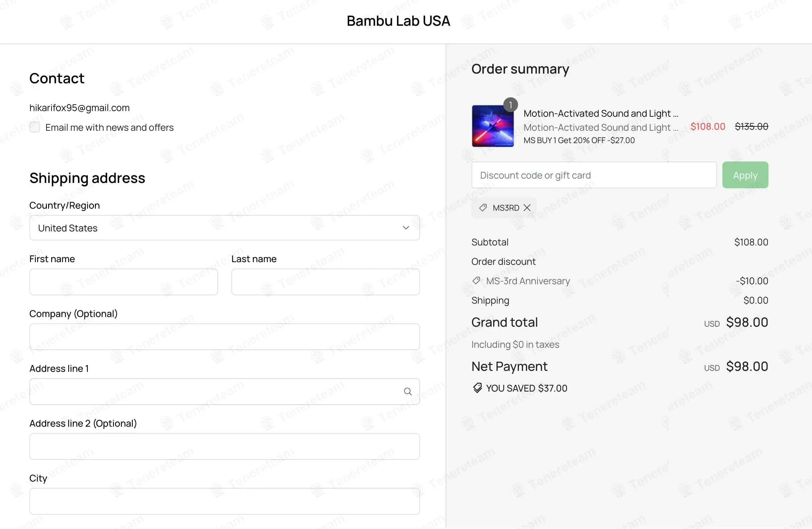This screenshot has height=529, width=812.
Task: Click the item quantity badge
Action: point(510,105)
